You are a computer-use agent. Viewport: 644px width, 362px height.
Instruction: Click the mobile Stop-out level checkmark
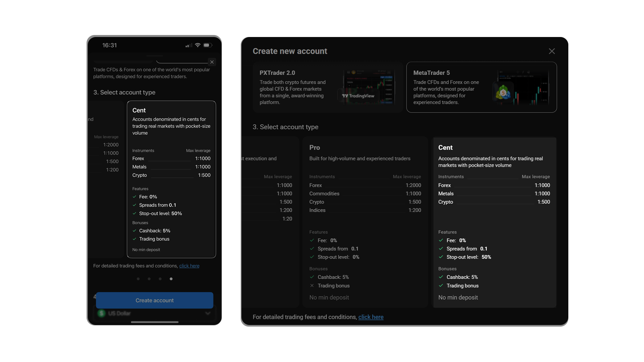click(134, 214)
